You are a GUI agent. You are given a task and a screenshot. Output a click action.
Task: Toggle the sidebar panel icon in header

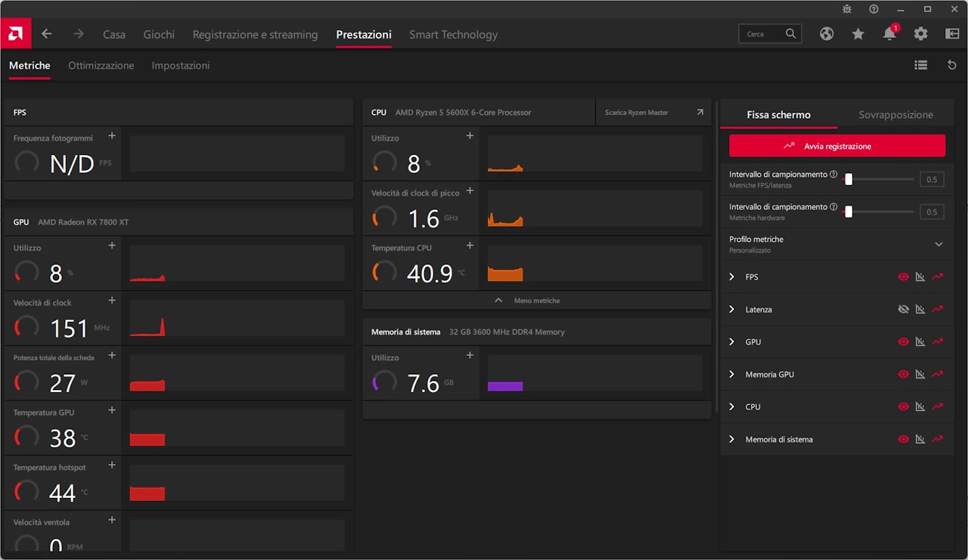coord(952,34)
